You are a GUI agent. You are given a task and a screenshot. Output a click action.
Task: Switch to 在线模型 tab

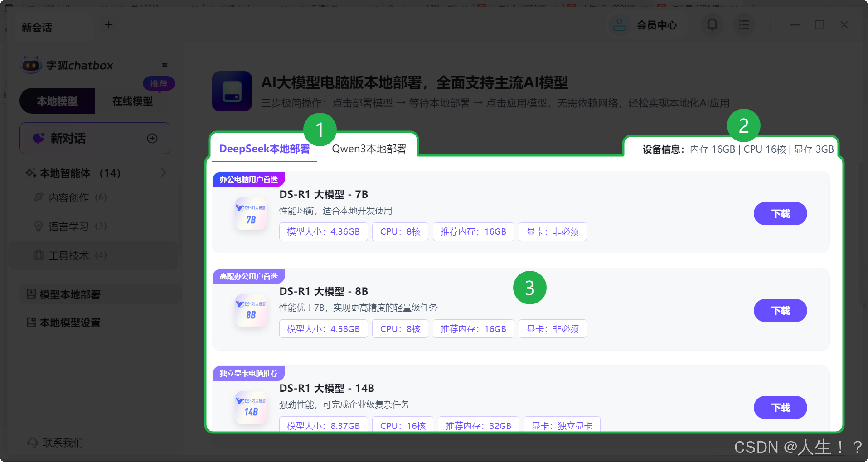click(x=132, y=101)
